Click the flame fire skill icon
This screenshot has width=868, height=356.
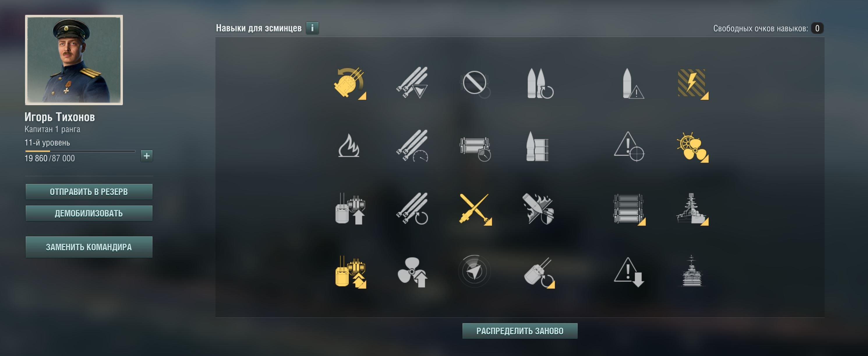(349, 146)
